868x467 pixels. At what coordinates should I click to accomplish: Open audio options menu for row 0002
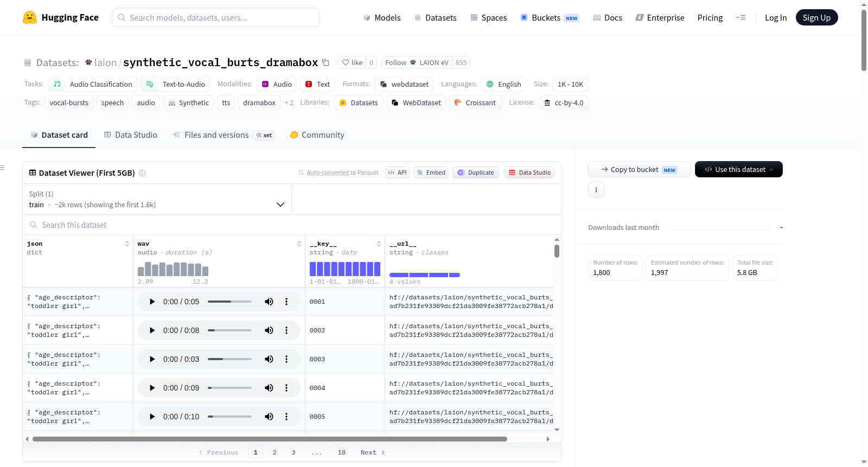(286, 330)
